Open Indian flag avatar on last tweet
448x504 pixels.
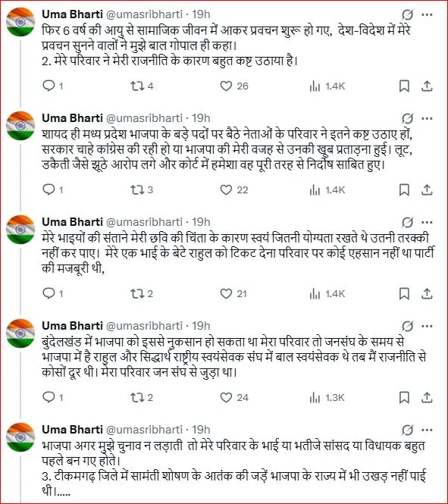[x=20, y=437]
